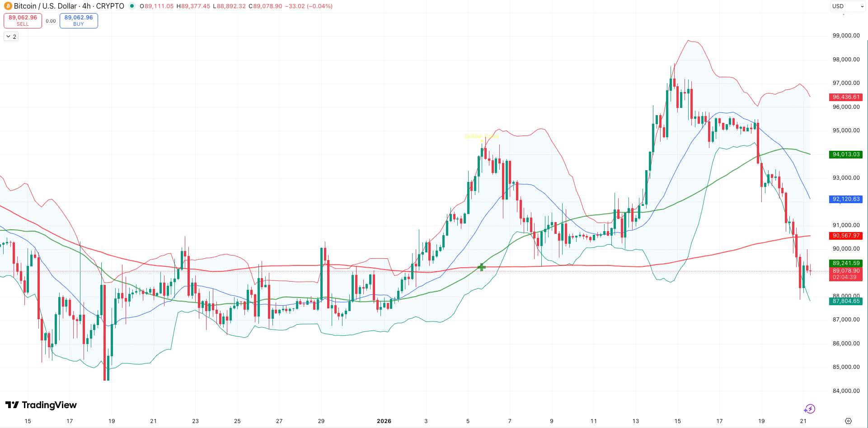Click the 2026 label on the time axis
The width and height of the screenshot is (868, 428).
[384, 421]
